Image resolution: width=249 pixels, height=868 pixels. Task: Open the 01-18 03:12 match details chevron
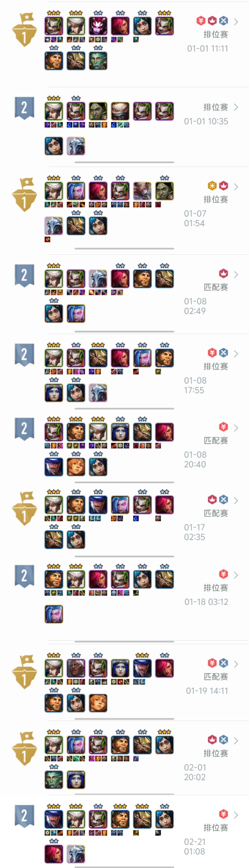(x=236, y=575)
